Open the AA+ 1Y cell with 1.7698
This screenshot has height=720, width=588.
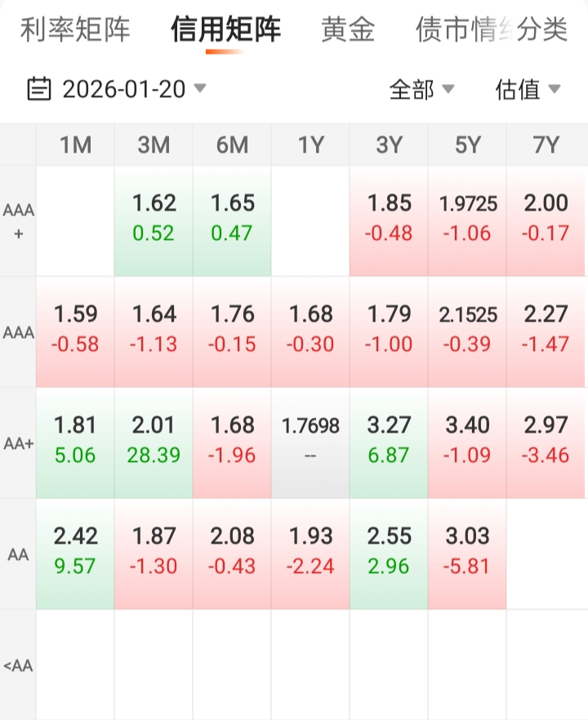[310, 442]
